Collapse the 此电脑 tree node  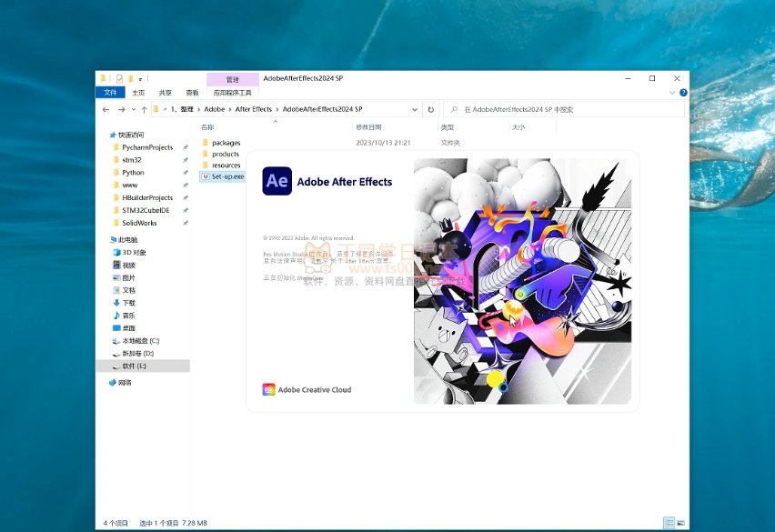pyautogui.click(x=103, y=239)
